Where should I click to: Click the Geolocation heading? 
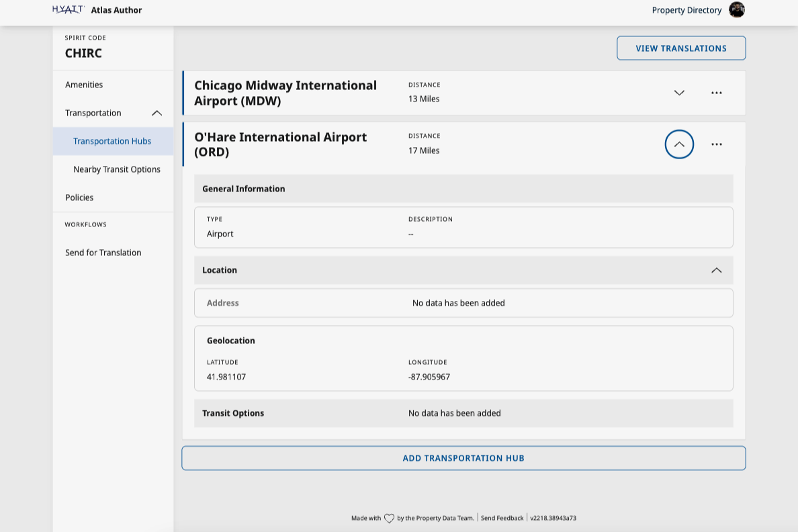pyautogui.click(x=230, y=341)
